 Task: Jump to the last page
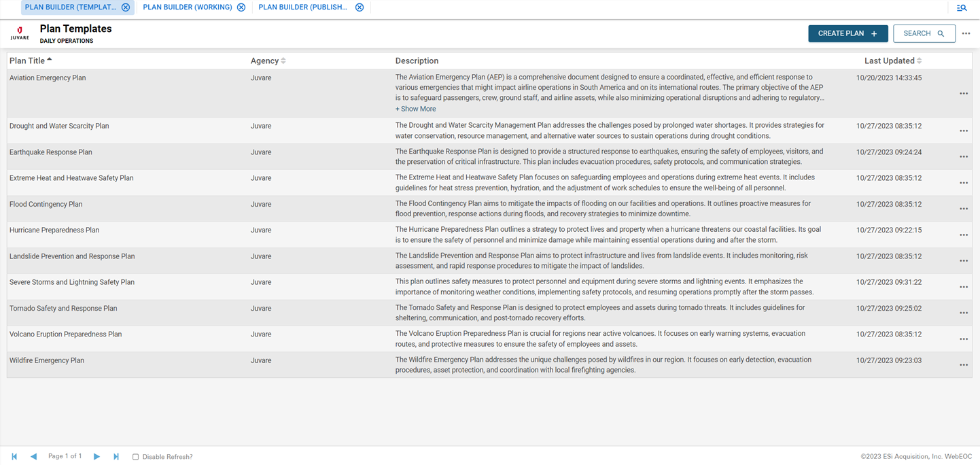tap(116, 456)
